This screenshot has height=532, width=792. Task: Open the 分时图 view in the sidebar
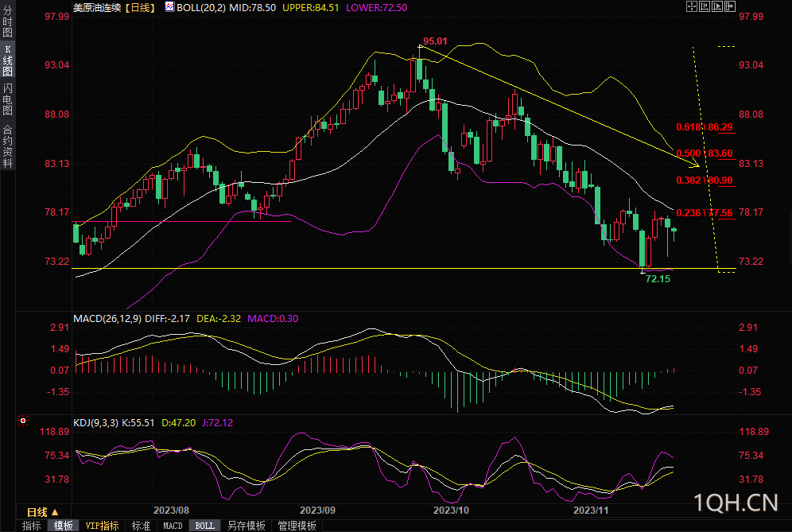tap(8, 21)
